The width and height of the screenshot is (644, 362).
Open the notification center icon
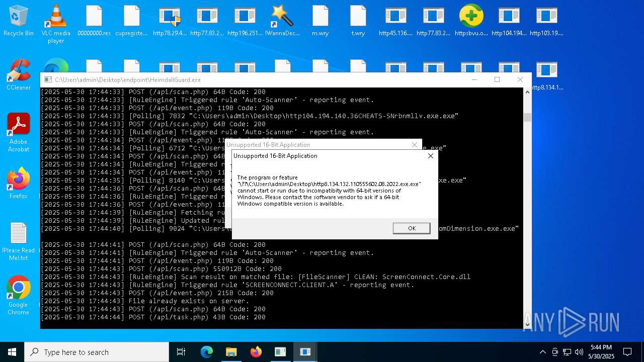627,352
